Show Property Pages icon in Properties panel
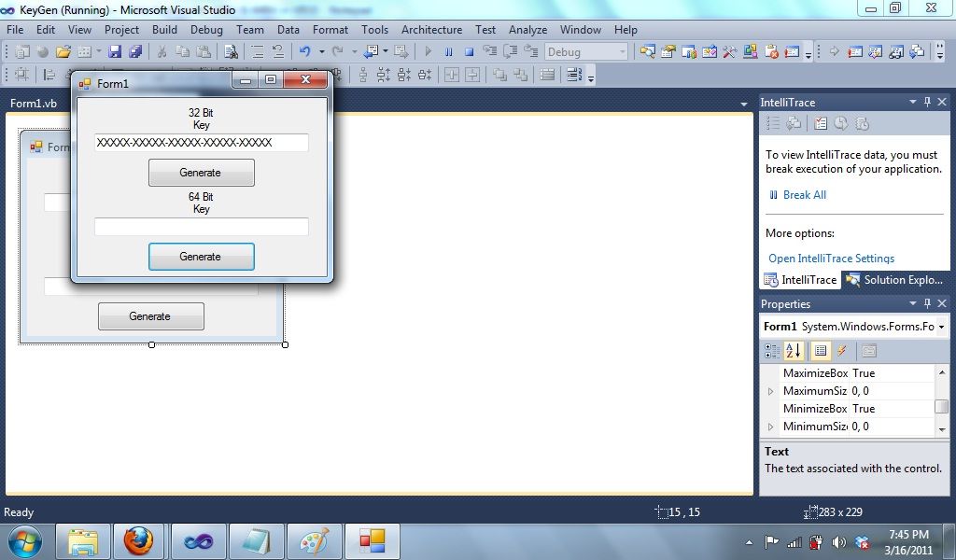956x560 pixels. click(869, 351)
